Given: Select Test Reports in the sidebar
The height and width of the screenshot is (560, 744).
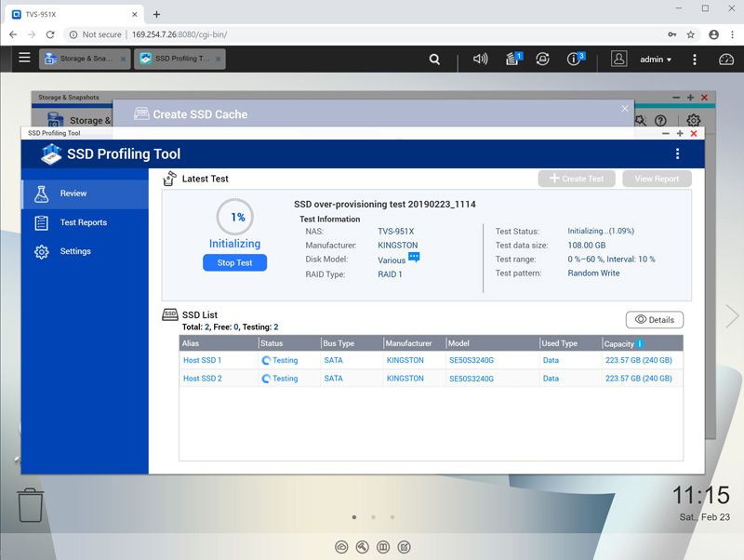Looking at the screenshot, I should 83,222.
